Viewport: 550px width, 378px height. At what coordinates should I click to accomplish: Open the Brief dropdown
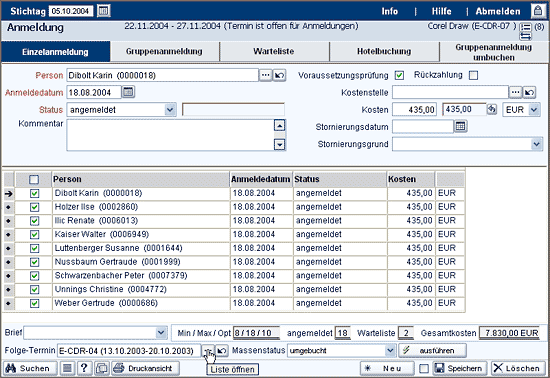(161, 332)
